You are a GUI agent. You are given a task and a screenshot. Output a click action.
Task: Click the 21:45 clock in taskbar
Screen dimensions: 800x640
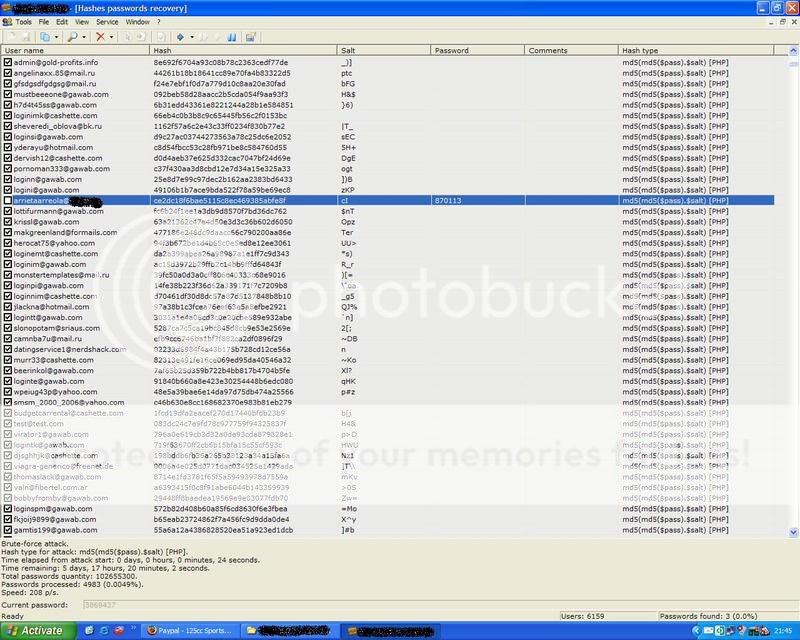point(783,631)
